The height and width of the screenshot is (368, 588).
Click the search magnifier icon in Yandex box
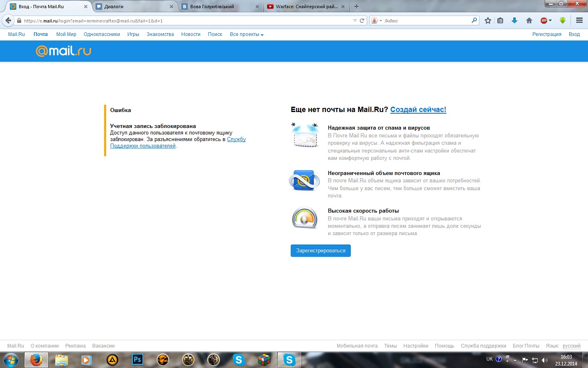point(474,20)
